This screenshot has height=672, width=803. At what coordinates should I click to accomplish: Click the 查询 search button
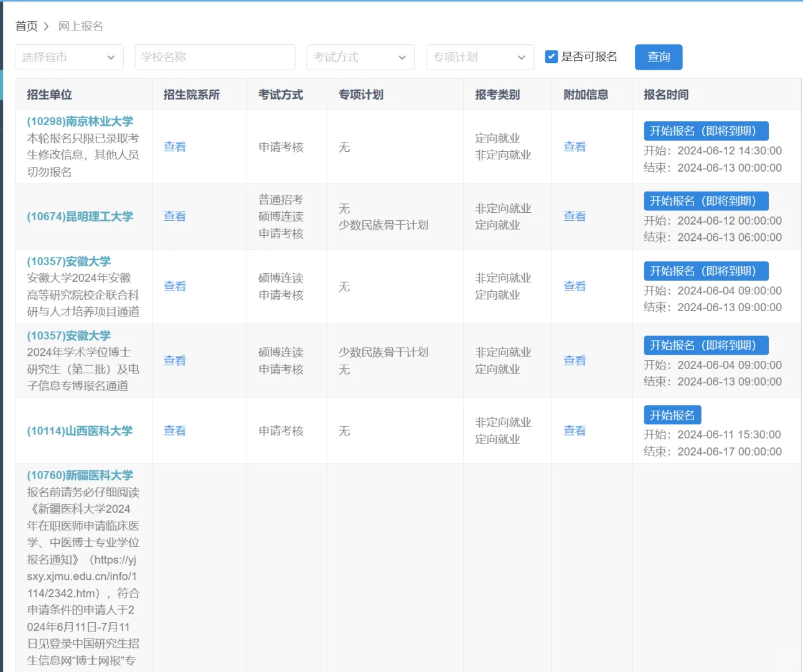[659, 57]
